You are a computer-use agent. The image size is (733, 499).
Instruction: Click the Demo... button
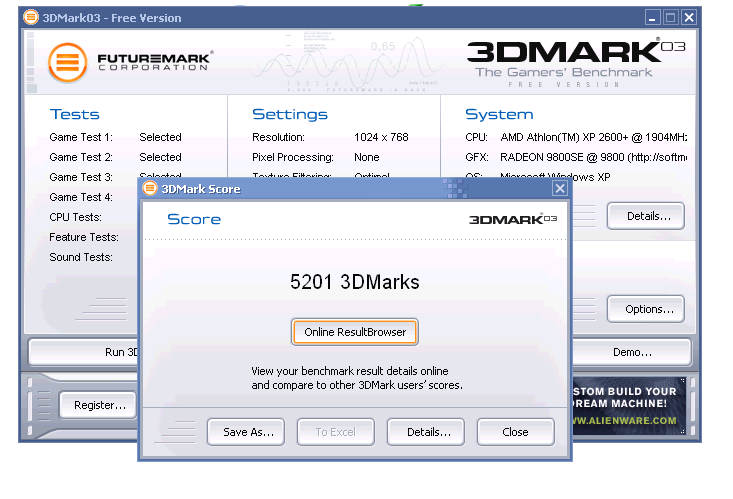[631, 352]
